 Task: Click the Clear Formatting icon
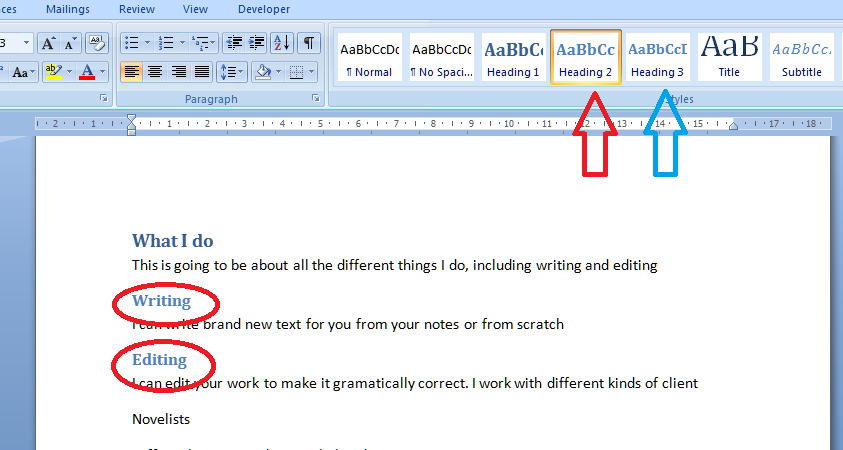(x=97, y=43)
